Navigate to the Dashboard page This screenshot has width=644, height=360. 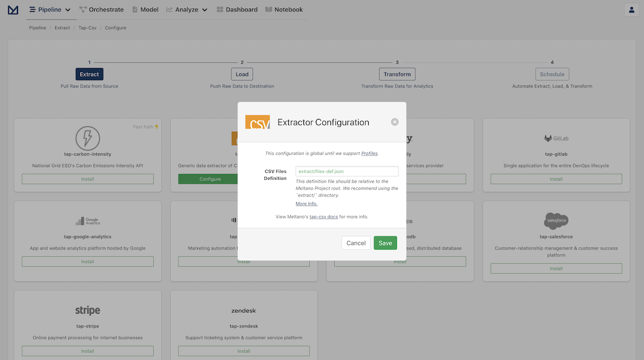point(237,10)
